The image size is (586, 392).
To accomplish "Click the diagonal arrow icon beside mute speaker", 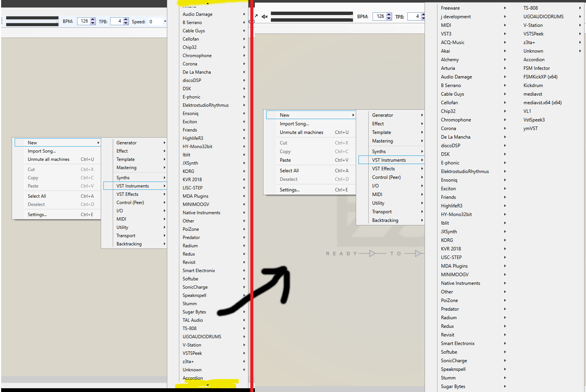I will (256, 16).
